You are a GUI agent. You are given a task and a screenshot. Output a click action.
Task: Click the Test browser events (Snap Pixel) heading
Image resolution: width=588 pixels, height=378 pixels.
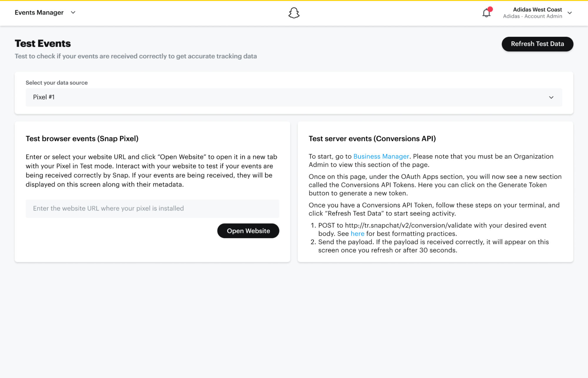click(x=82, y=139)
